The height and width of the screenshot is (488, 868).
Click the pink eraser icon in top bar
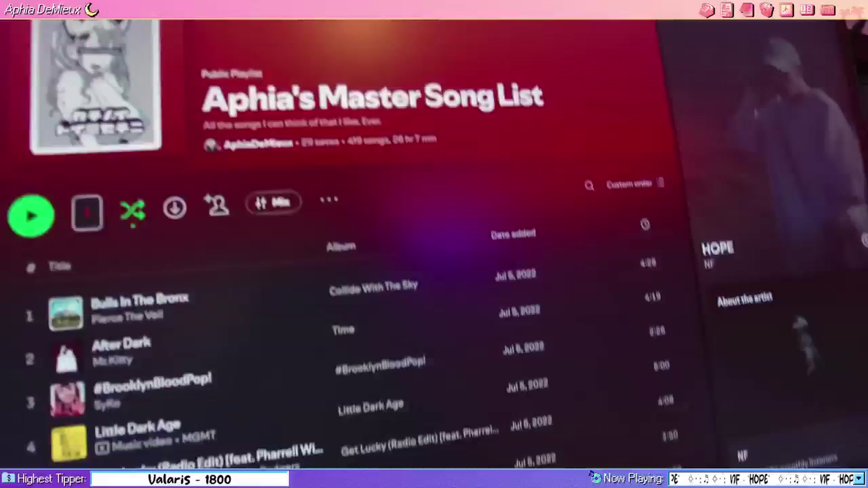pyautogui.click(x=707, y=10)
